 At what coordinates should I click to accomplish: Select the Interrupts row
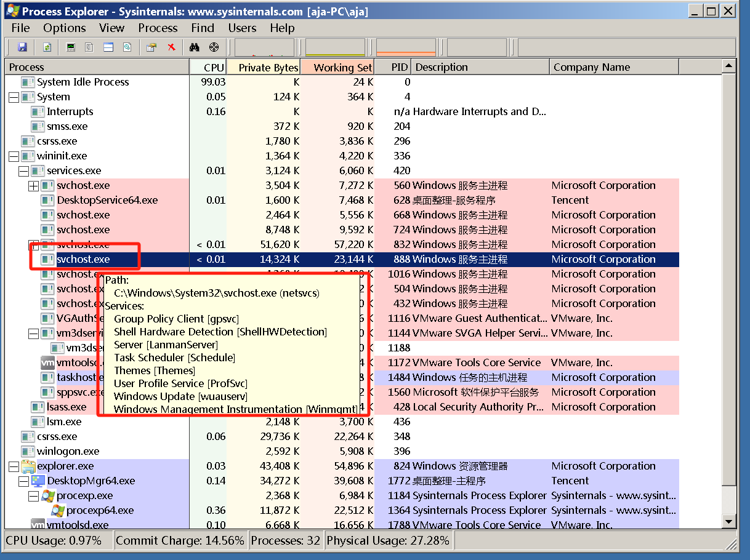342,111
